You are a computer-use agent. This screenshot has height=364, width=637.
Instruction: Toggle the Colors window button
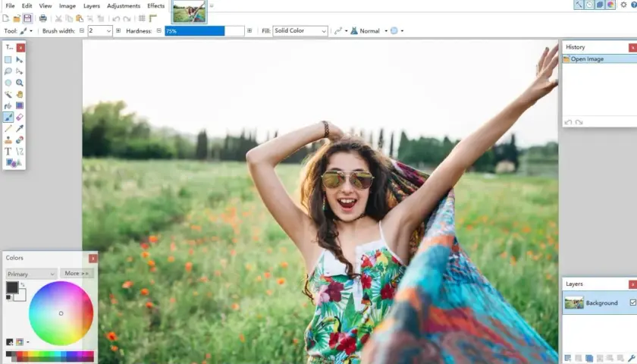tap(610, 5)
